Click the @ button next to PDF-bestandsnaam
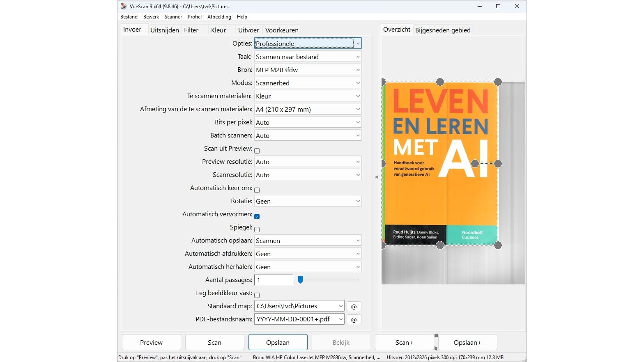The width and height of the screenshot is (644, 362). pyautogui.click(x=354, y=319)
